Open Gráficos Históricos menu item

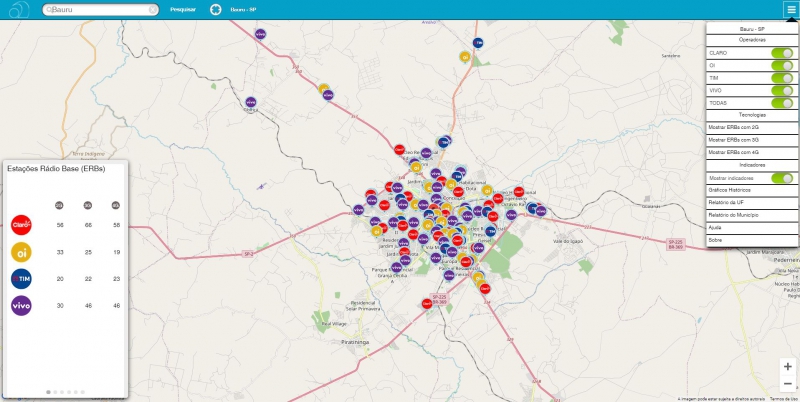click(752, 189)
